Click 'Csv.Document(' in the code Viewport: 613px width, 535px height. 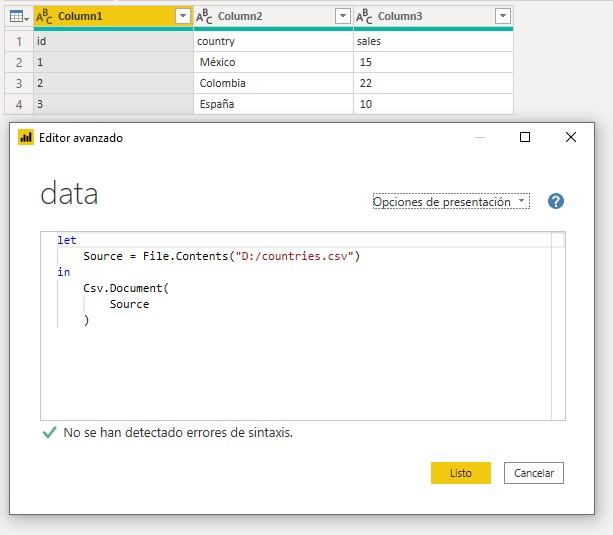pyautogui.click(x=126, y=288)
